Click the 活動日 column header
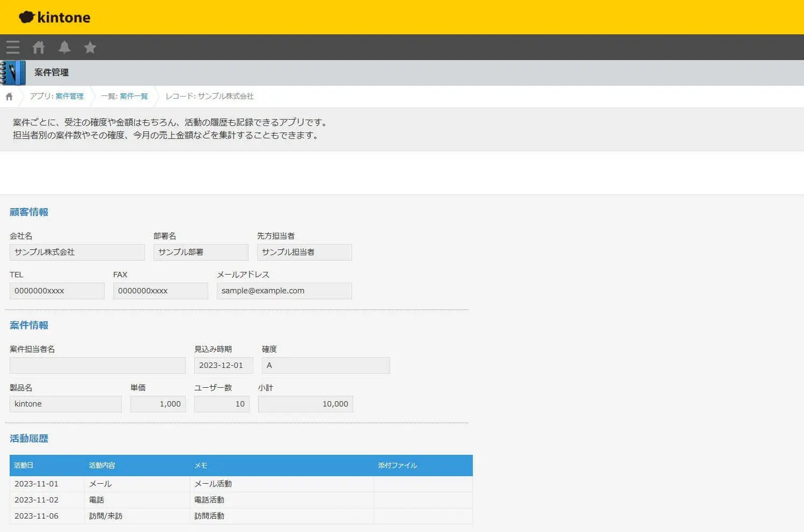Screen dimensions: 804x532 click(x=24, y=465)
